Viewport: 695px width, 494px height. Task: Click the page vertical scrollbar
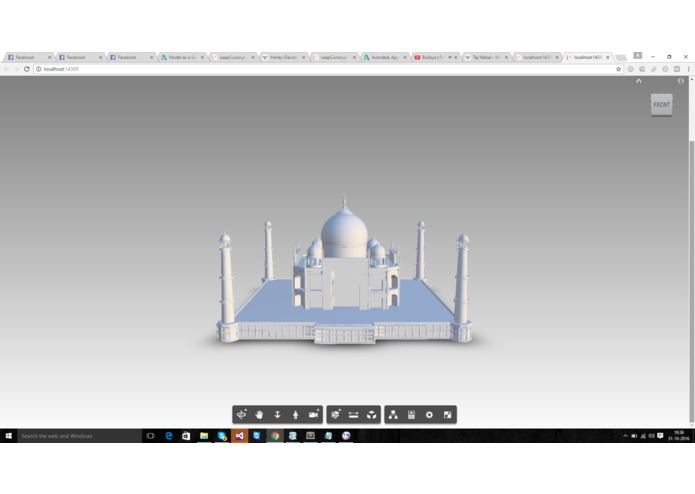691,282
